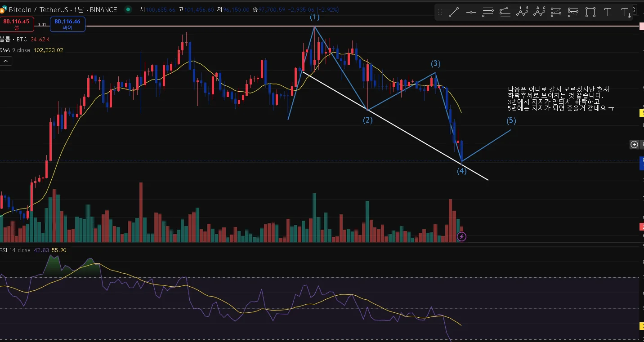Pick the Elliott Impulse Wave 1-5 tool

click(522, 12)
